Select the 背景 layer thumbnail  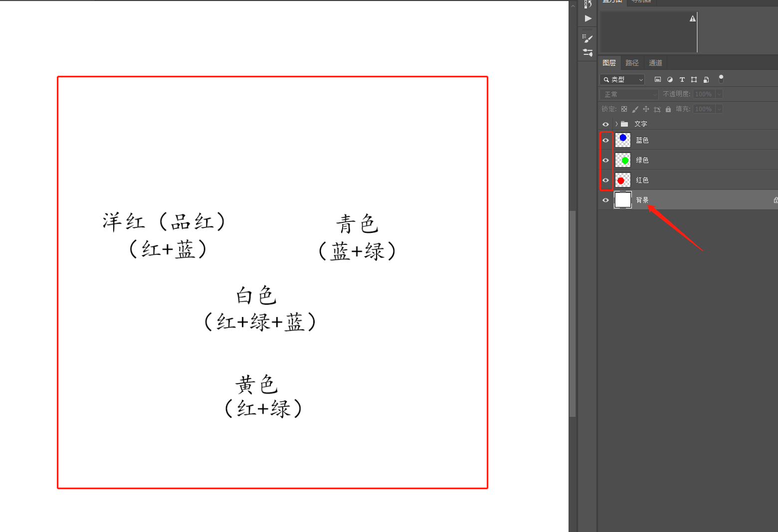click(x=623, y=200)
